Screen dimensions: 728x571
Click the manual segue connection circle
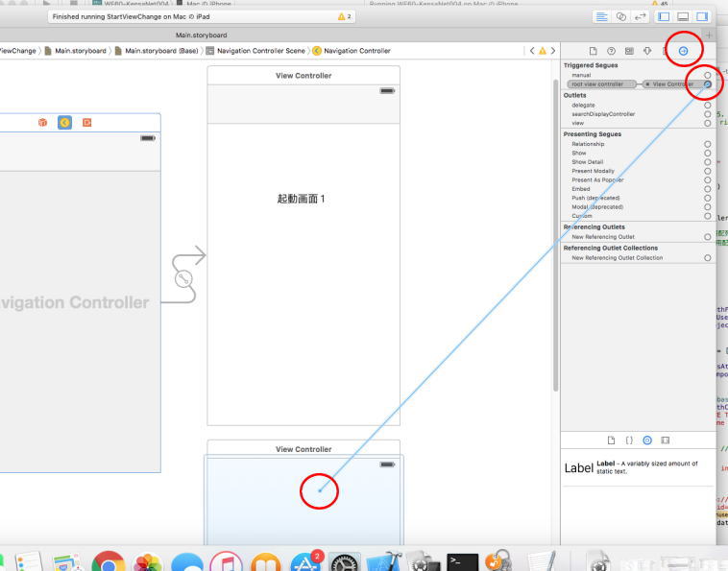tap(708, 74)
